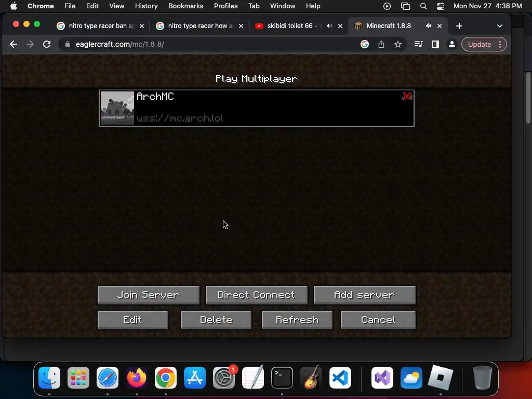The height and width of the screenshot is (399, 532).
Task: Open the Profiles menu
Action: coord(225,6)
